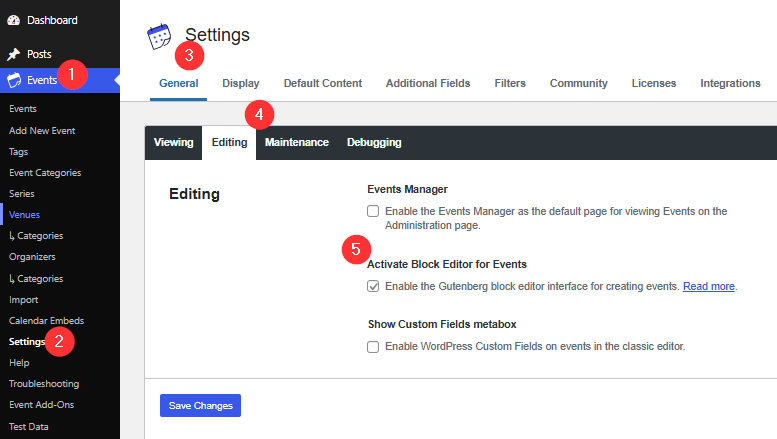Open the Additional Fields tab
Viewport: 777px width, 439px height.
click(427, 83)
